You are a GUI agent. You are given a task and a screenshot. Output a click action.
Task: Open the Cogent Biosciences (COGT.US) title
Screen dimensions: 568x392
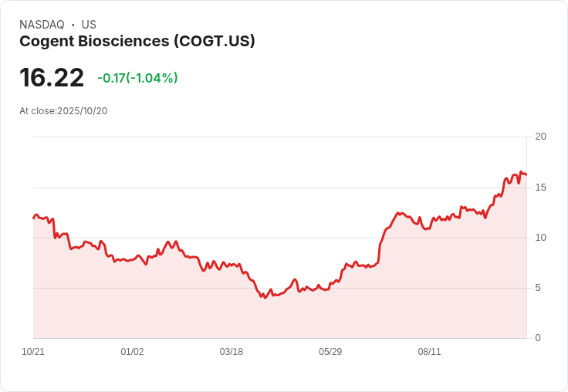(137, 41)
